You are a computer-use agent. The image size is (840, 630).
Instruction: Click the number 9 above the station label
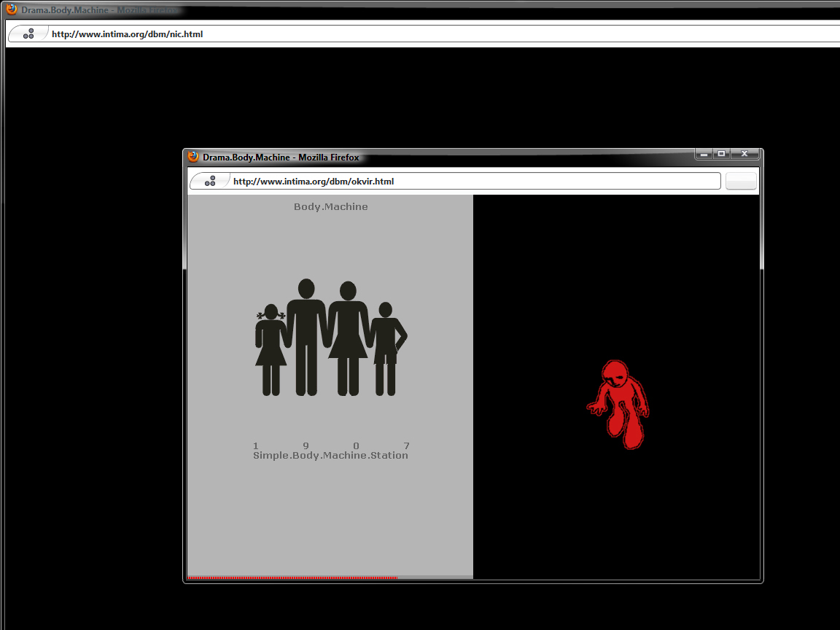tap(306, 446)
